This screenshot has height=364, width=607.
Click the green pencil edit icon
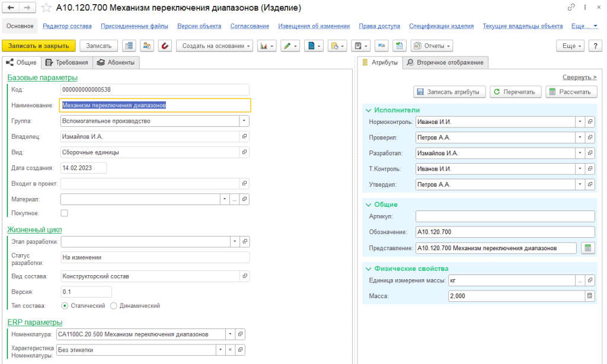click(290, 46)
